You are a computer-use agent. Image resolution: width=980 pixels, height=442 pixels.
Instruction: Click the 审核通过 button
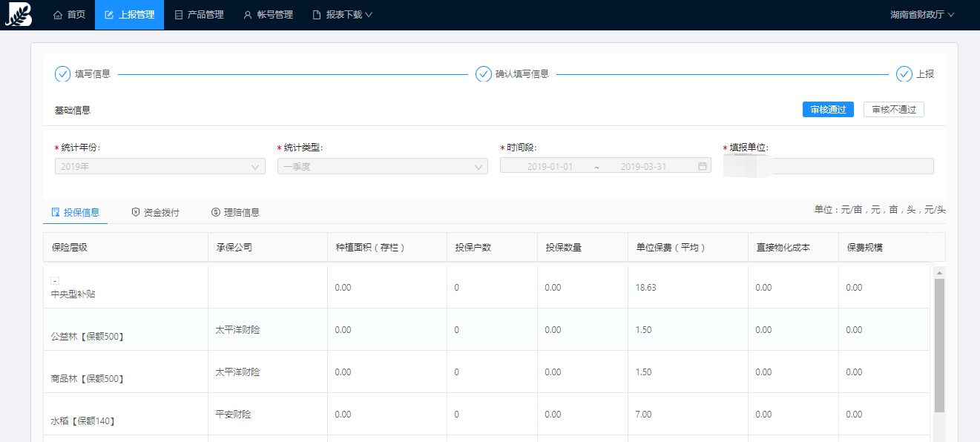(x=828, y=110)
